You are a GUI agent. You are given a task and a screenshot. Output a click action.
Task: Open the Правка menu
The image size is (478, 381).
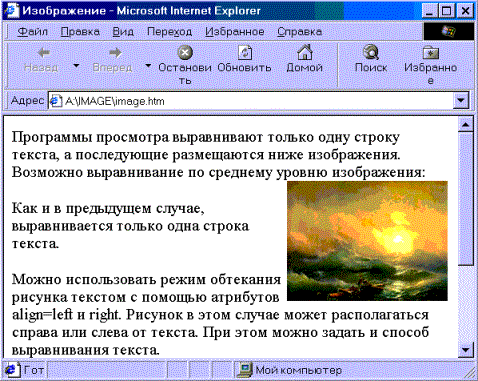tap(80, 32)
